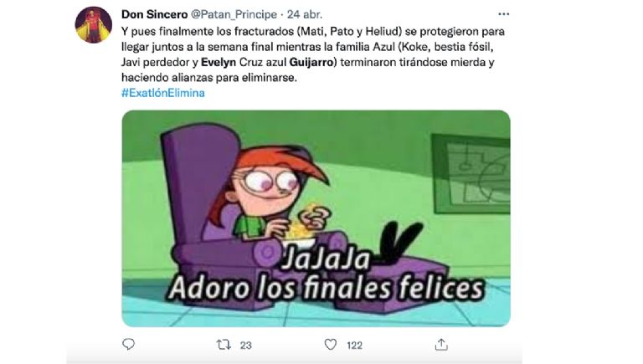Click the reply speech bubble icon
The image size is (643, 364).
tap(128, 344)
